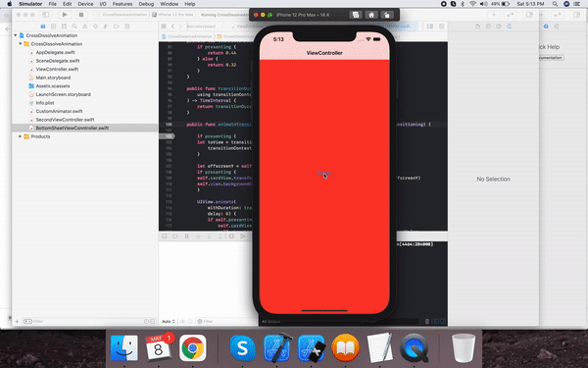Go back using the editor history arrow
Image resolution: width=588 pixels, height=368 pixels.
click(x=172, y=26)
